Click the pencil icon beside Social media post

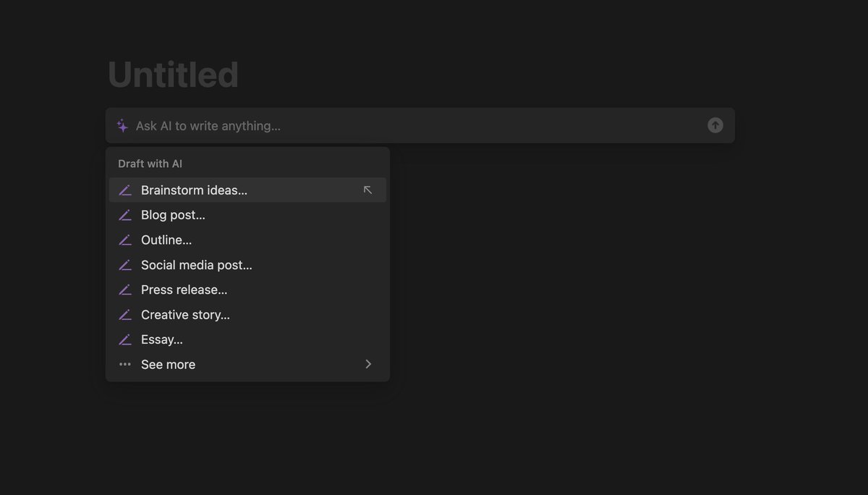coord(125,265)
